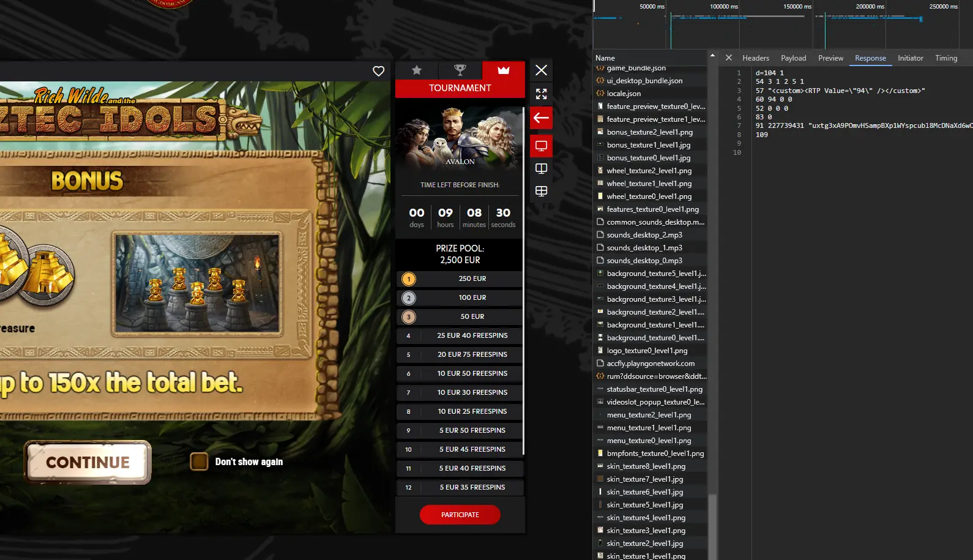
Task: Switch to the Preview tab
Action: (x=831, y=58)
